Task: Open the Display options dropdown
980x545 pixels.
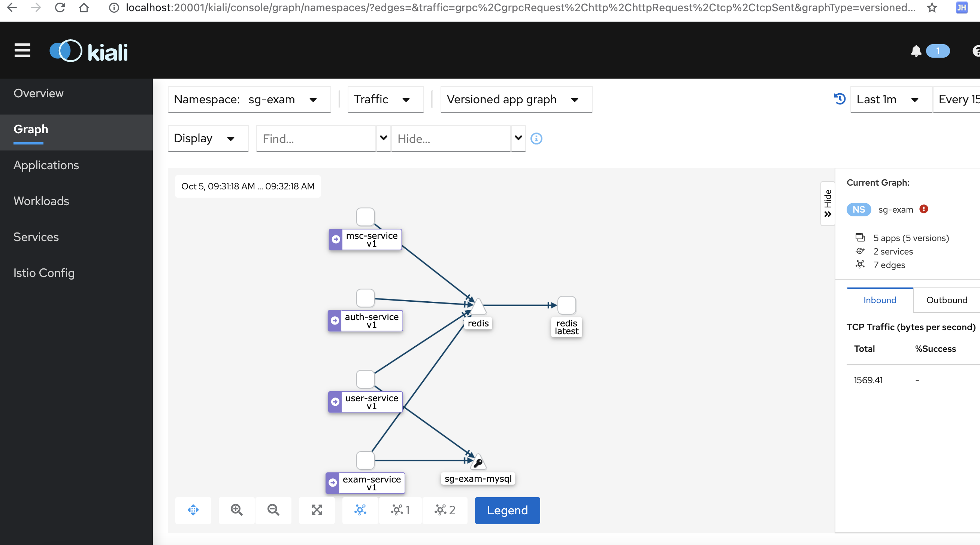Action: click(x=208, y=139)
